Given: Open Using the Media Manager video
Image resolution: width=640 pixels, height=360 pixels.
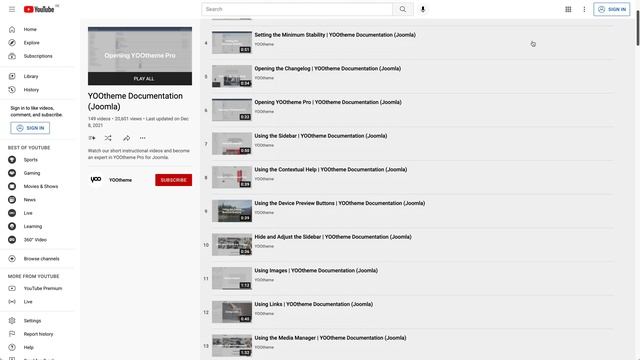Looking at the screenshot, I should click(x=330, y=338).
